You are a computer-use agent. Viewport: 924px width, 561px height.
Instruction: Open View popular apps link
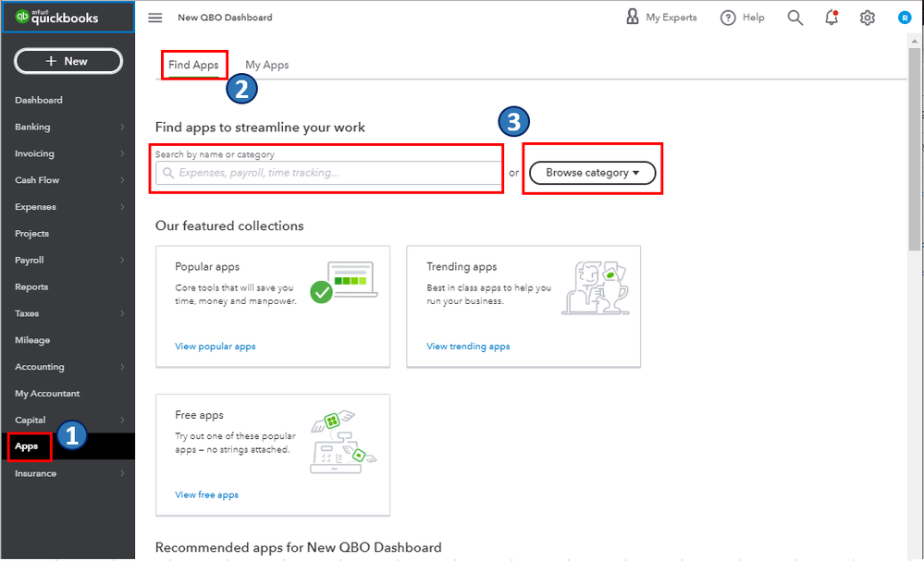pos(216,347)
